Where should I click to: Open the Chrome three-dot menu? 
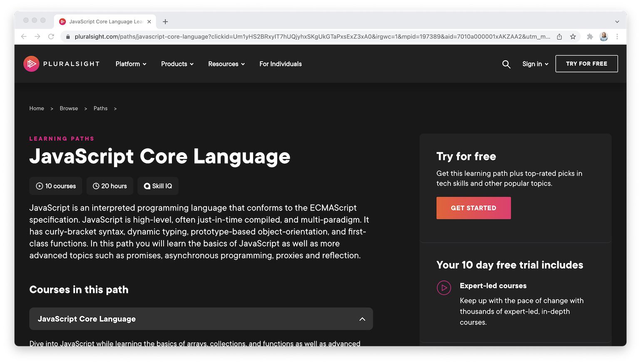pos(617,37)
